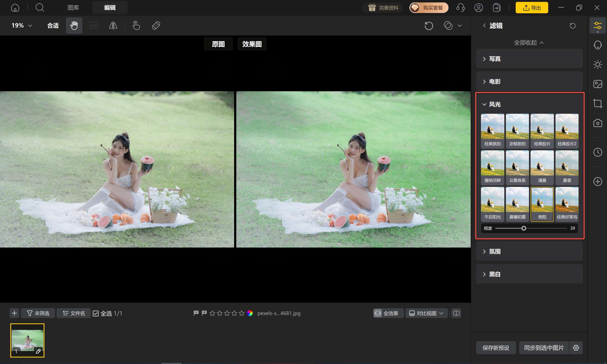Expand the 电影 filter group
607x364 pixels.
tap(529, 81)
